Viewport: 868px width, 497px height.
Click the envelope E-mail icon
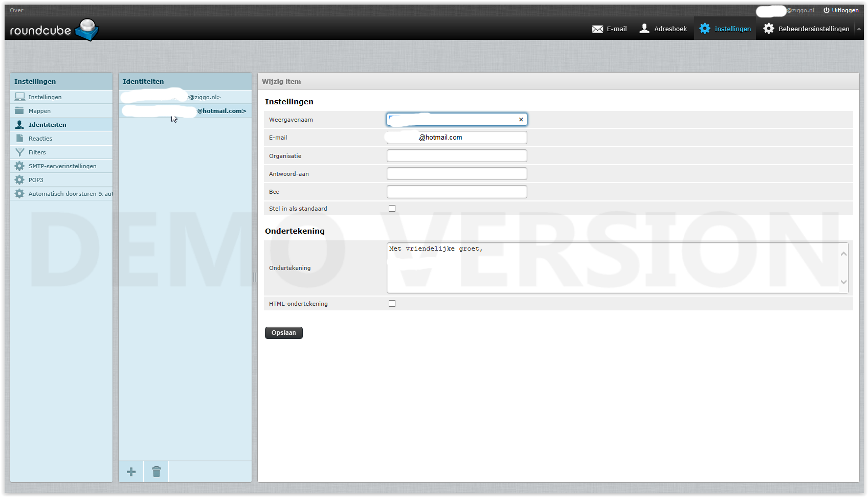[x=597, y=29]
